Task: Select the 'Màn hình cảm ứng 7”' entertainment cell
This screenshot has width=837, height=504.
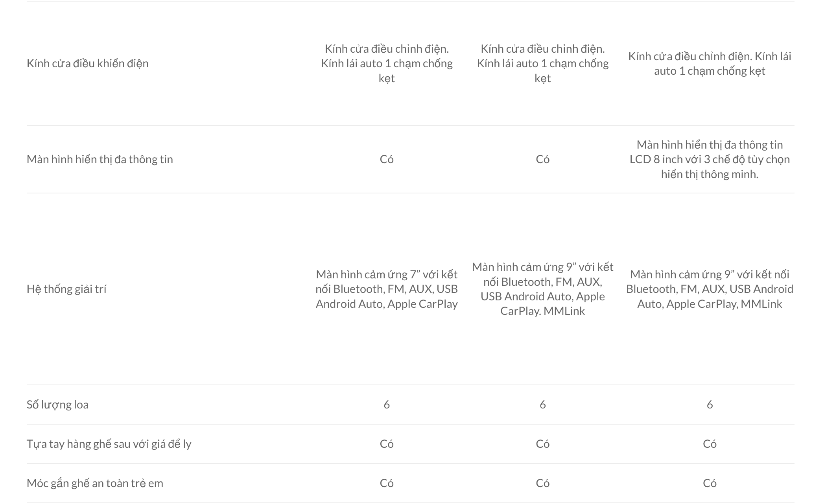Action: tap(387, 289)
